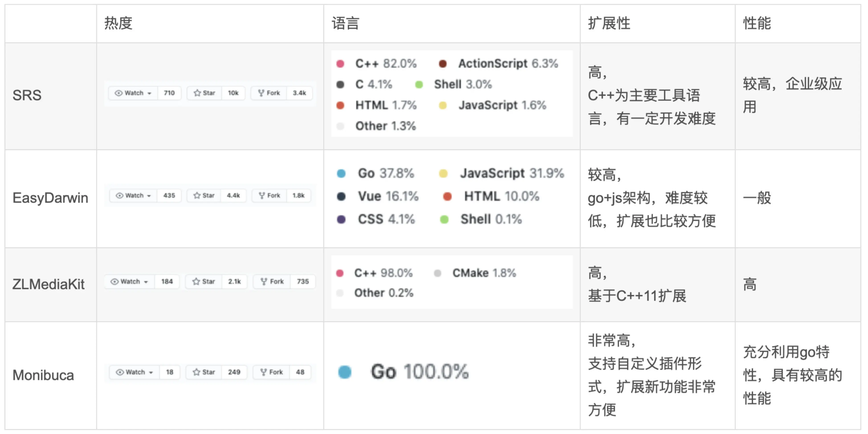868x434 pixels.
Task: Click the pink C++ 82.0% color dot
Action: coord(340,64)
